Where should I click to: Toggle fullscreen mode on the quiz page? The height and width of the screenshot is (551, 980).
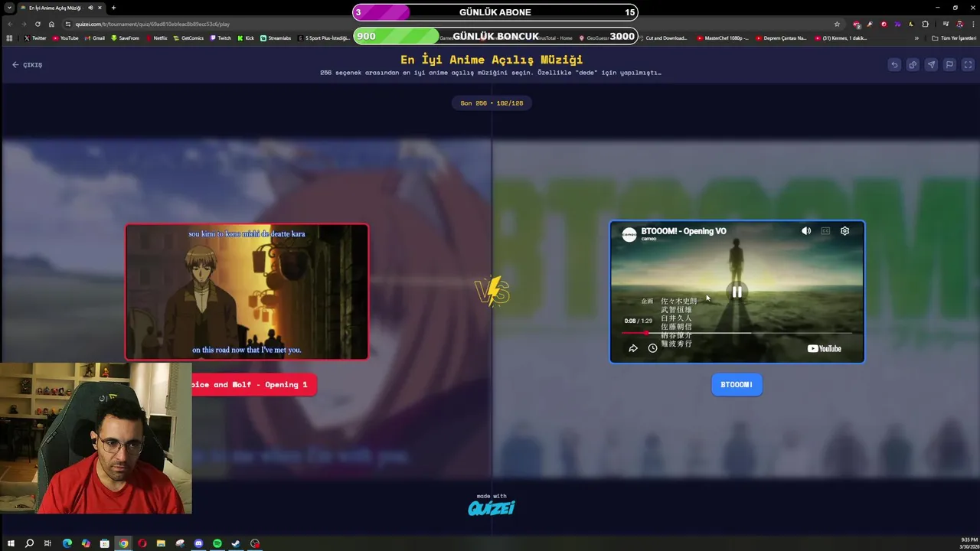coord(968,65)
